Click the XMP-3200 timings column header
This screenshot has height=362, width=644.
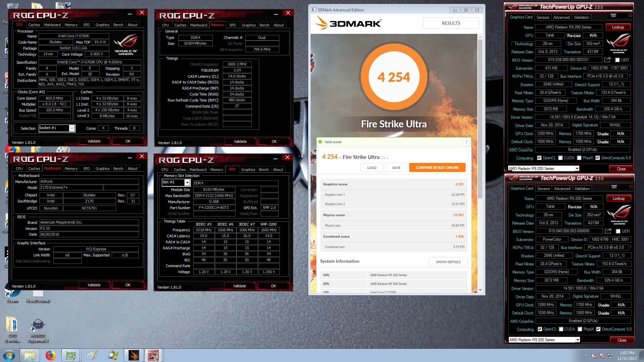click(268, 224)
